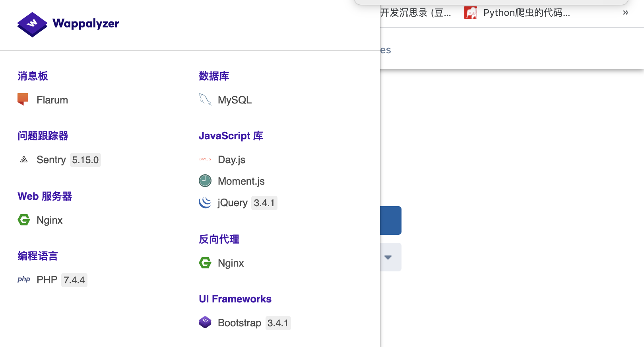Open the jQuery library link

click(233, 203)
